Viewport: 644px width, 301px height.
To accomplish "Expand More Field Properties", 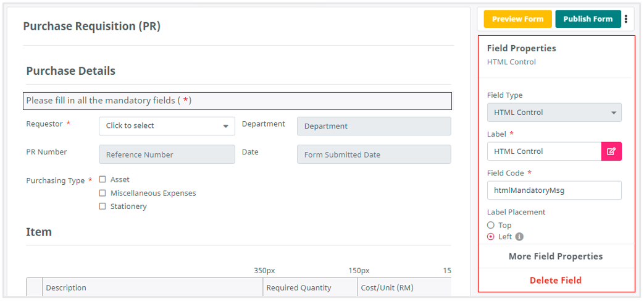I will 555,256.
